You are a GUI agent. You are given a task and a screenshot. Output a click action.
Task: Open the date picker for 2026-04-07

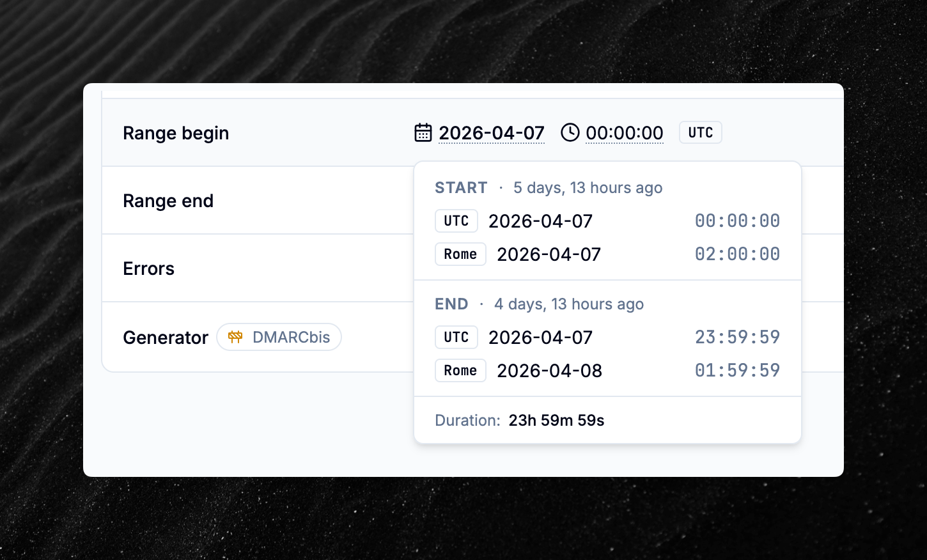click(491, 132)
